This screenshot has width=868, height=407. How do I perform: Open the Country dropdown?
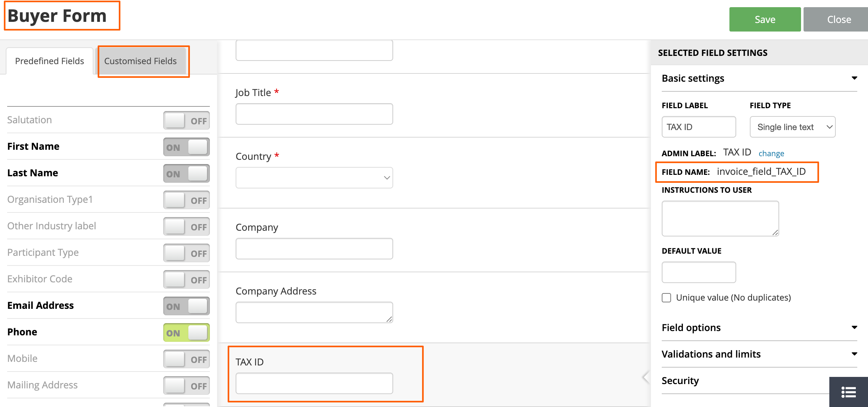click(x=314, y=178)
